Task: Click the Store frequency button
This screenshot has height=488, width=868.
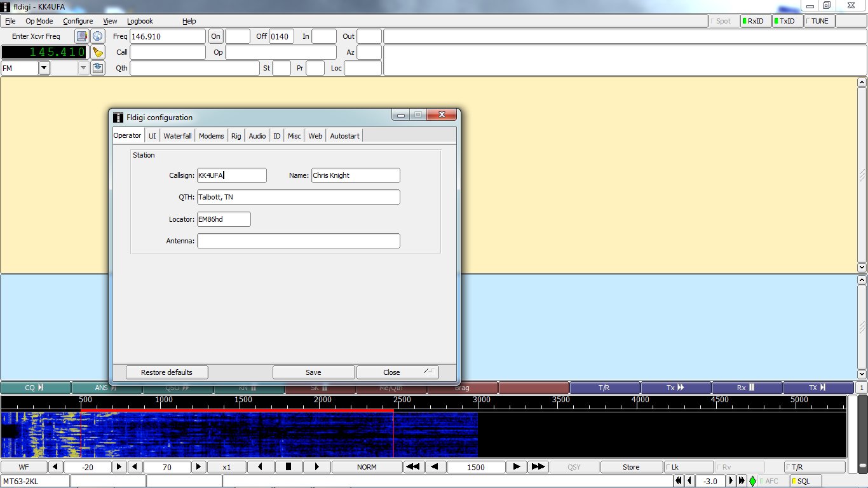Action: [631, 467]
